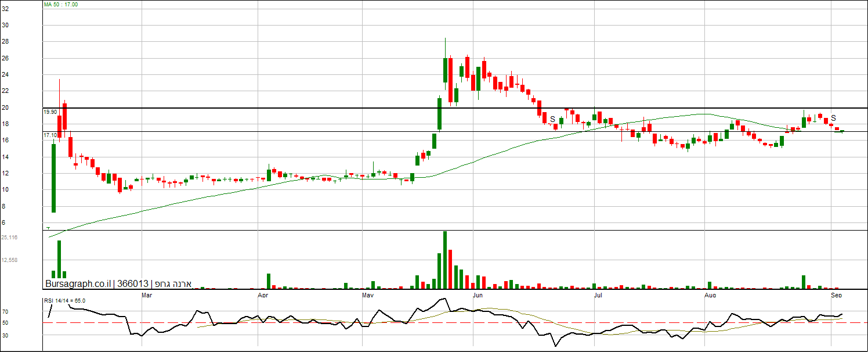Image resolution: width=868 pixels, height=352 pixels.
Task: Select the 20 price axis value
Action: point(5,107)
